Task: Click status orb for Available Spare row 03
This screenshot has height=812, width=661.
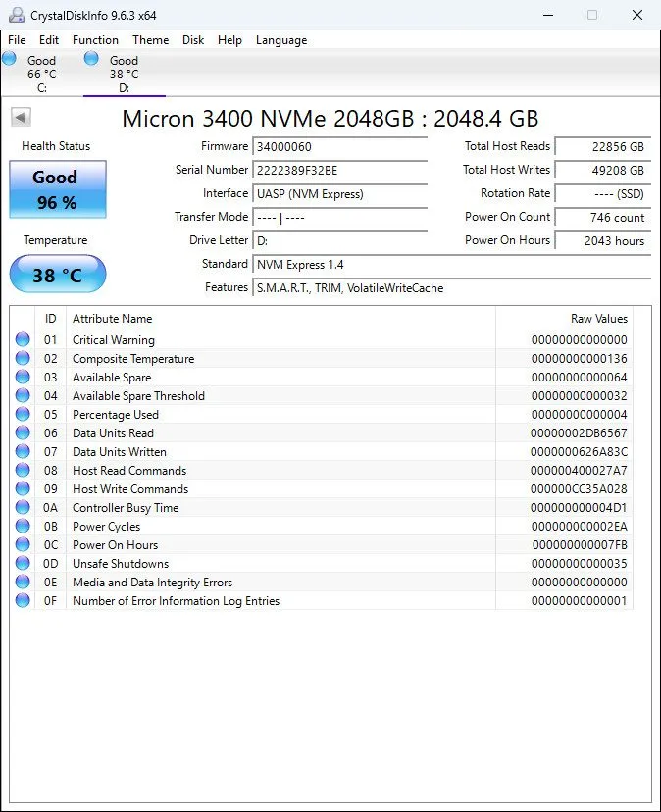Action: [x=23, y=377]
